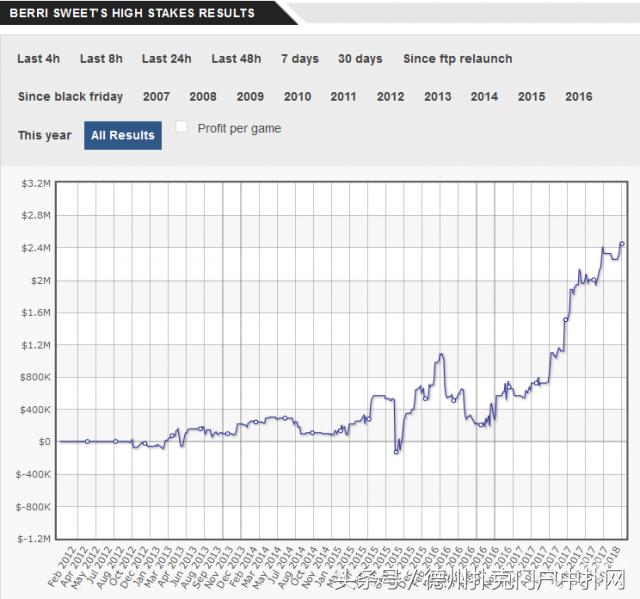Click the lowest data point below $0

click(x=396, y=452)
